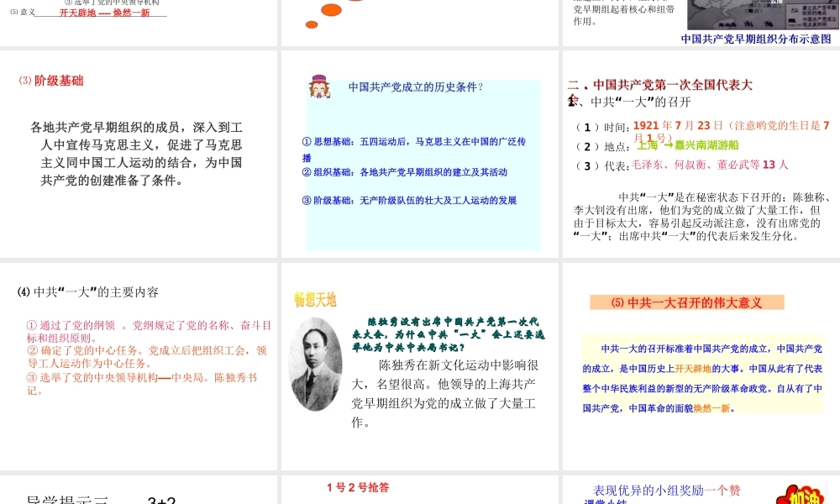Click the question 中国共产党成立的历史条件？
The height and width of the screenshot is (504, 840).
[417, 87]
